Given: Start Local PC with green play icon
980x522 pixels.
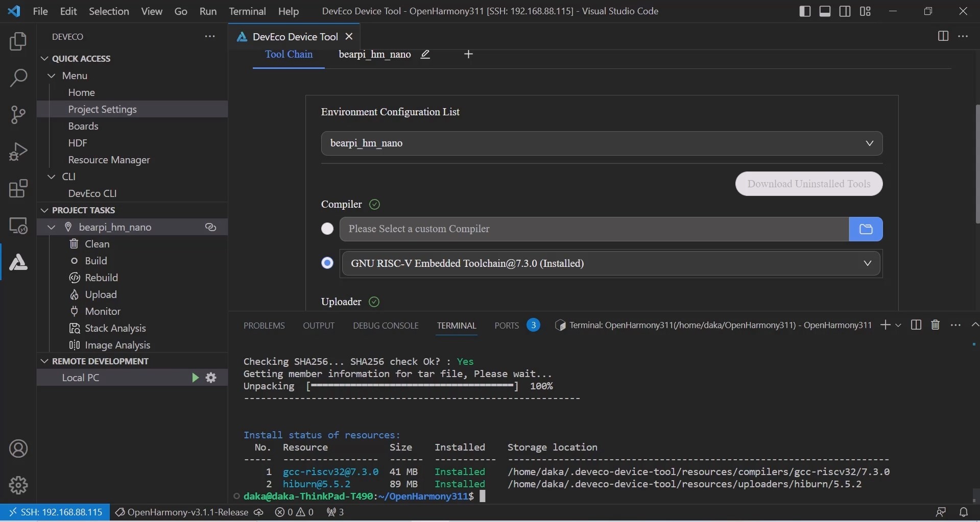Looking at the screenshot, I should click(x=195, y=378).
